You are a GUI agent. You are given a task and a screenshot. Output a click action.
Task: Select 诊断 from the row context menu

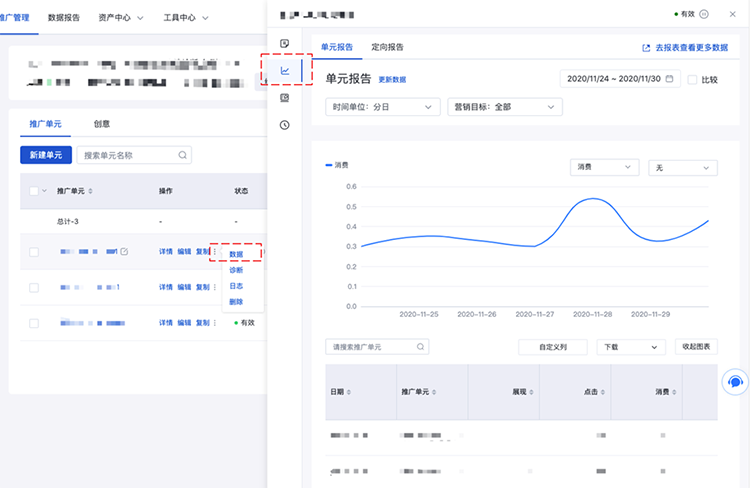236,270
